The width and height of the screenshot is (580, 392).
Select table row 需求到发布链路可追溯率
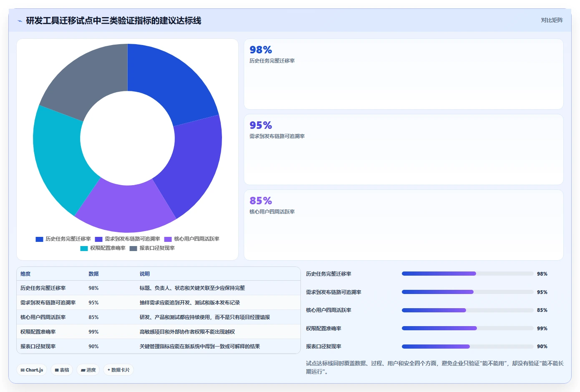tap(159, 303)
